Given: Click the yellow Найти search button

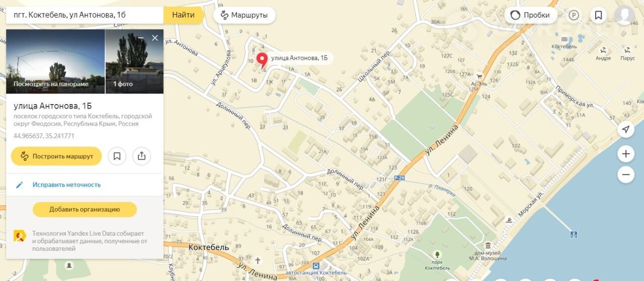Looking at the screenshot, I should click(x=184, y=15).
